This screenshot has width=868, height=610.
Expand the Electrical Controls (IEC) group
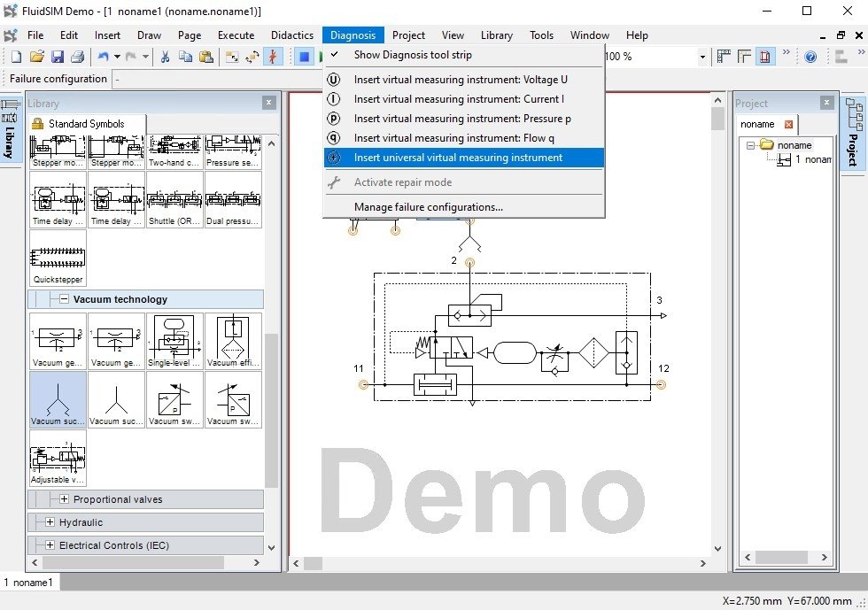(50, 545)
